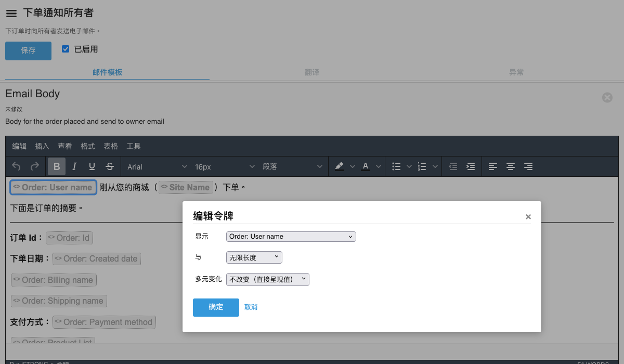Image resolution: width=624 pixels, height=364 pixels.
Task: Center align the text
Action: 511,166
